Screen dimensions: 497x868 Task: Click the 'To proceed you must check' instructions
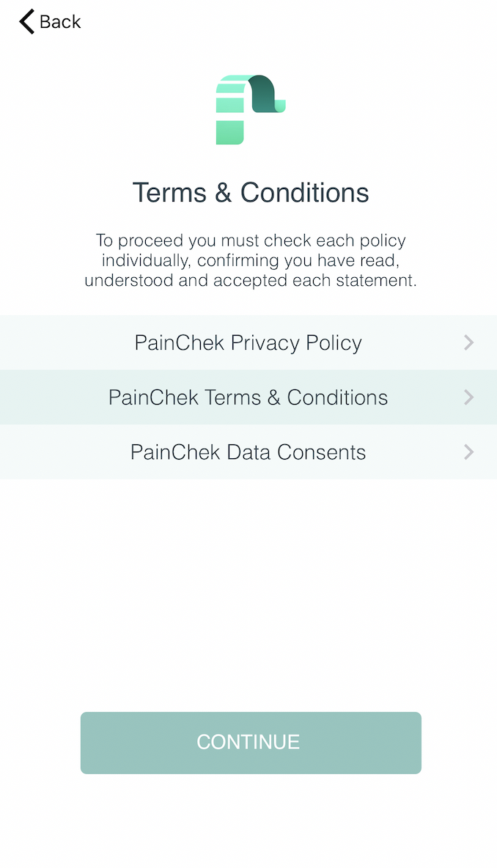point(251,260)
